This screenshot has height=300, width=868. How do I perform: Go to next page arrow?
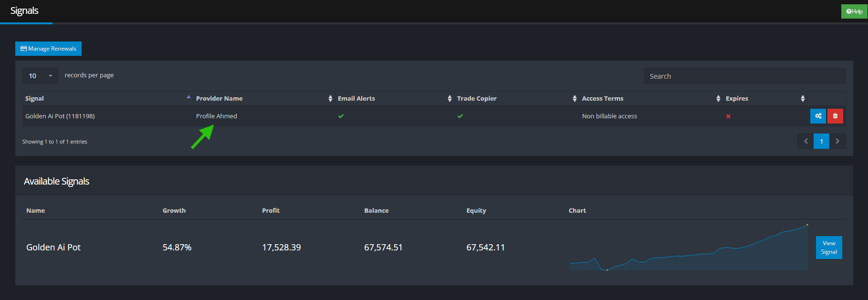[x=837, y=141]
